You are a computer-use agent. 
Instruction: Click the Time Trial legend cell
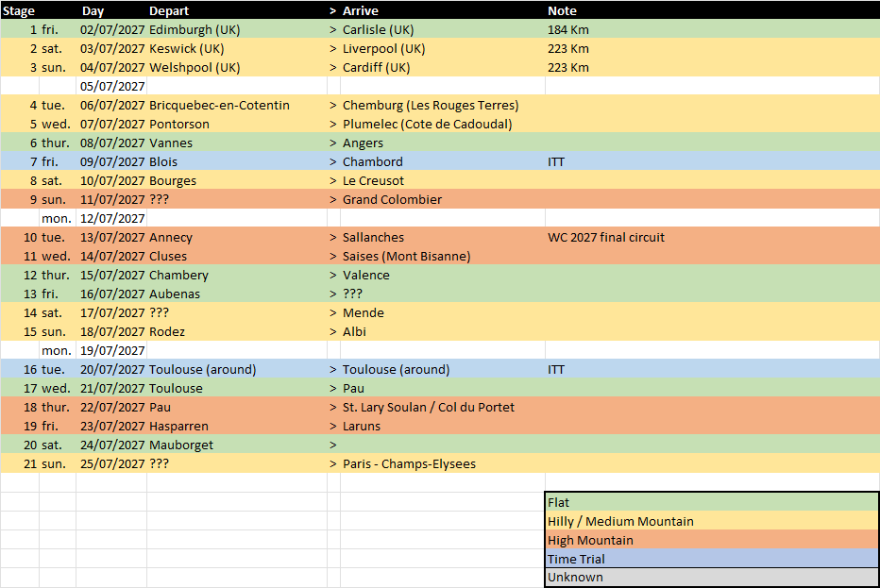pyautogui.click(x=712, y=559)
